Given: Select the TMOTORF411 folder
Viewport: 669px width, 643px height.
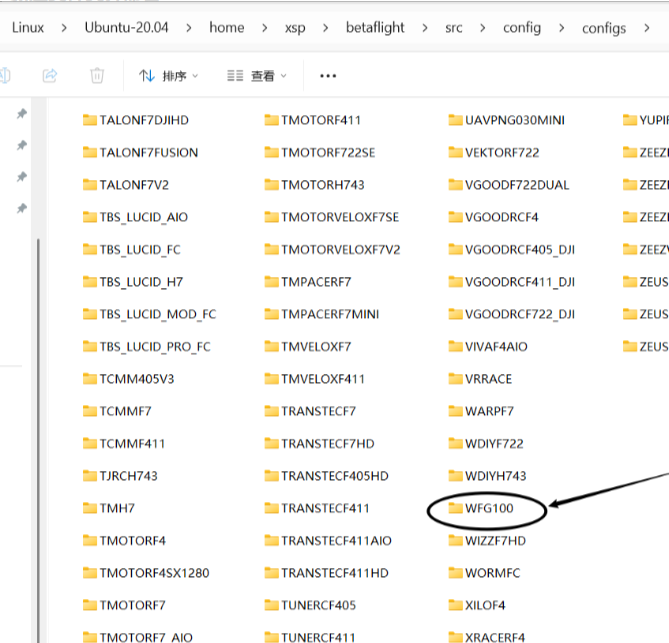Looking at the screenshot, I should coord(320,120).
